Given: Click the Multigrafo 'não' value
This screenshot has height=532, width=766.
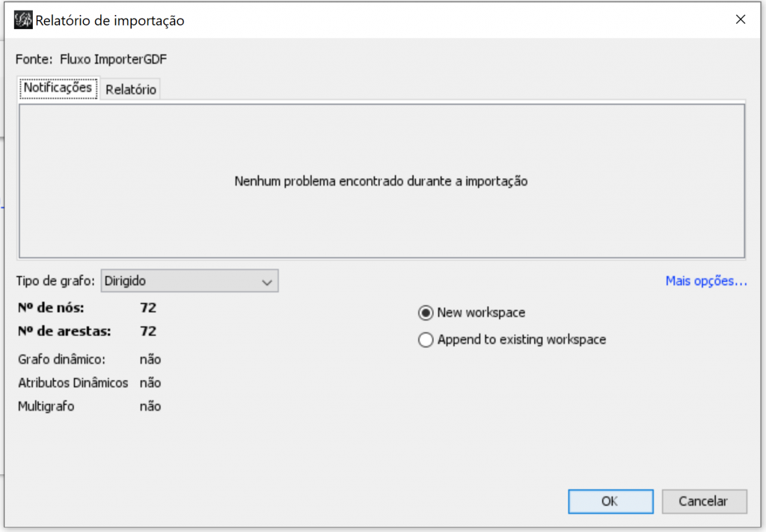Looking at the screenshot, I should click(x=150, y=407).
